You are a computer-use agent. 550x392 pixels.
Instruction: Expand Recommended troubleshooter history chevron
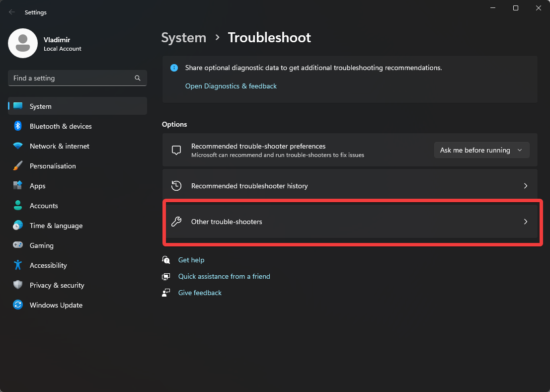coord(525,186)
